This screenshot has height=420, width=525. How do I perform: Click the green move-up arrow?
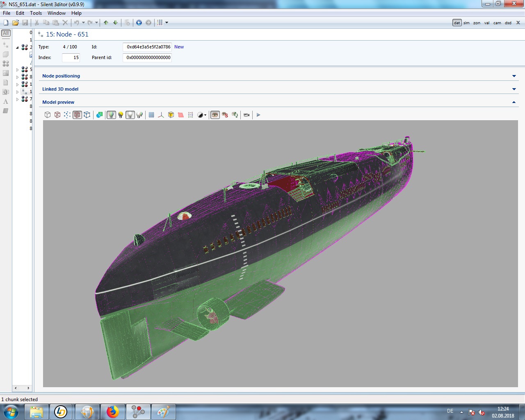point(106,23)
